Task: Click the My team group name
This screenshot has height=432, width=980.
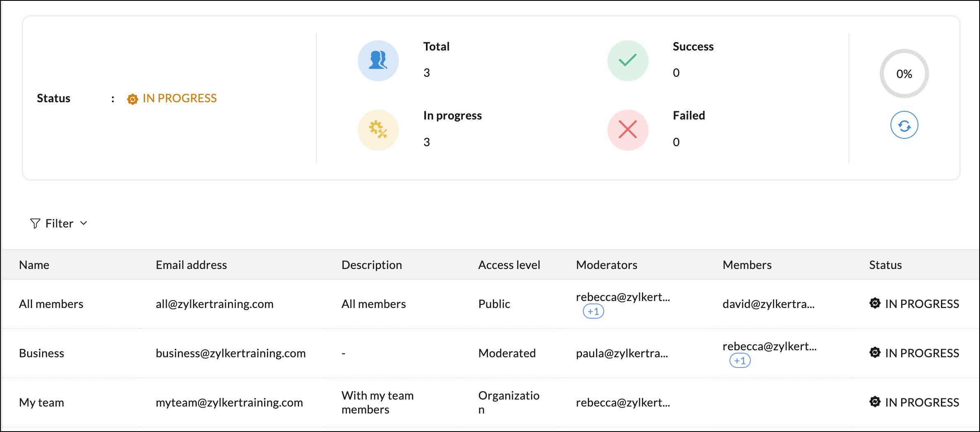Action: tap(41, 402)
